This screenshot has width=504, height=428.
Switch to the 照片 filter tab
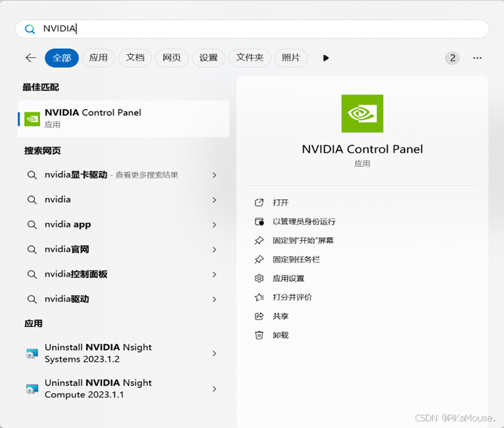(291, 58)
